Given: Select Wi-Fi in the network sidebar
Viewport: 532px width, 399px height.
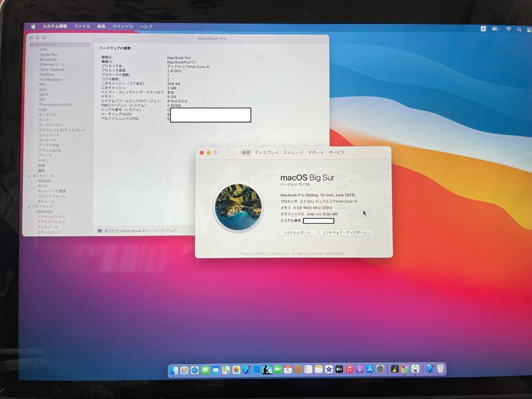Looking at the screenshot, I should click(42, 186).
